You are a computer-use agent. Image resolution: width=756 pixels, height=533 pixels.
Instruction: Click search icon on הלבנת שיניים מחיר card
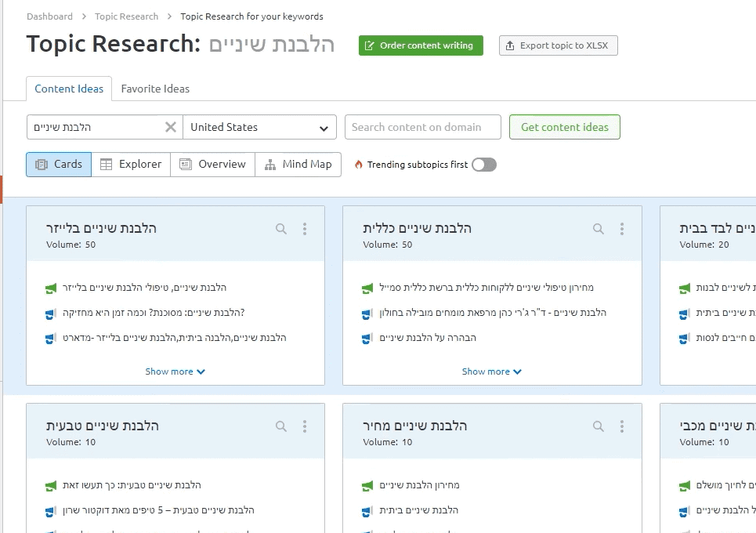click(599, 426)
